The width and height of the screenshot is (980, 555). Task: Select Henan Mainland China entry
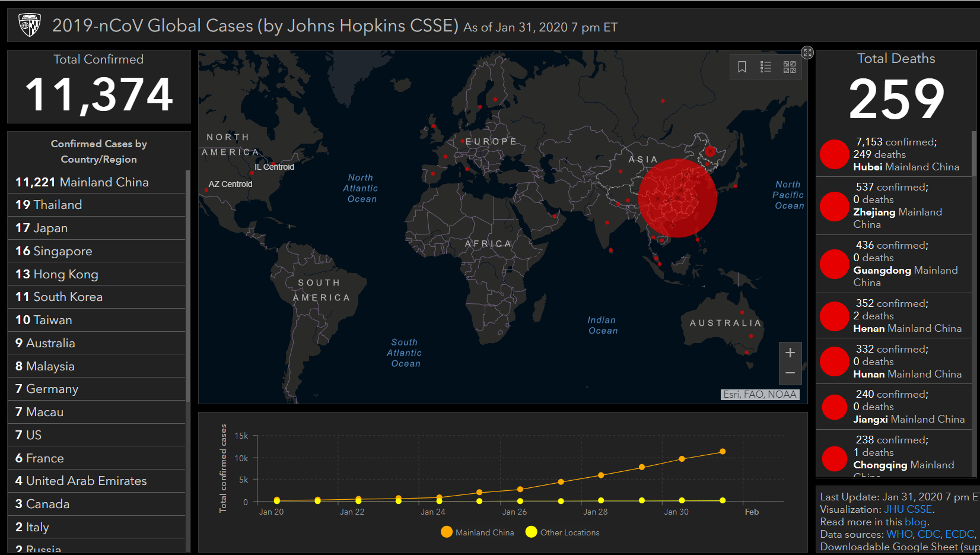[893, 316]
